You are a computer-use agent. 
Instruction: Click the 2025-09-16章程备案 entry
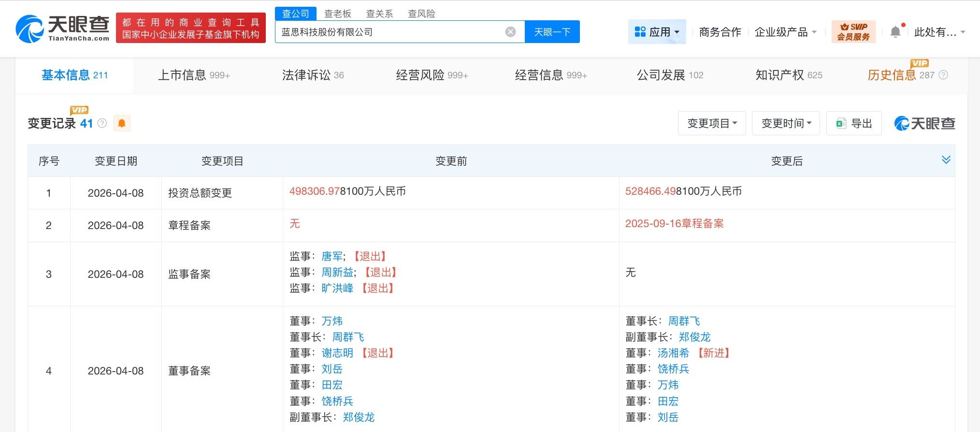674,223
